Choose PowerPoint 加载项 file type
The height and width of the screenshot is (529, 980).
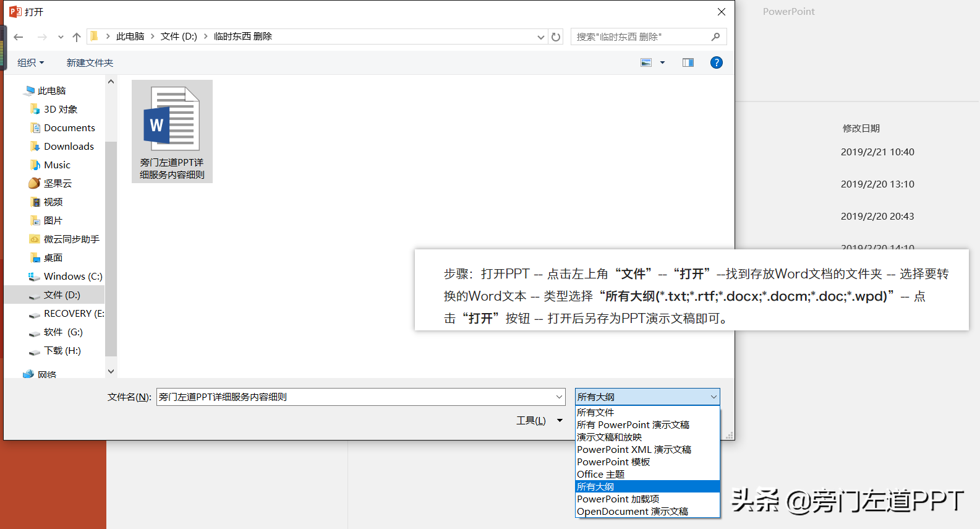(647, 499)
